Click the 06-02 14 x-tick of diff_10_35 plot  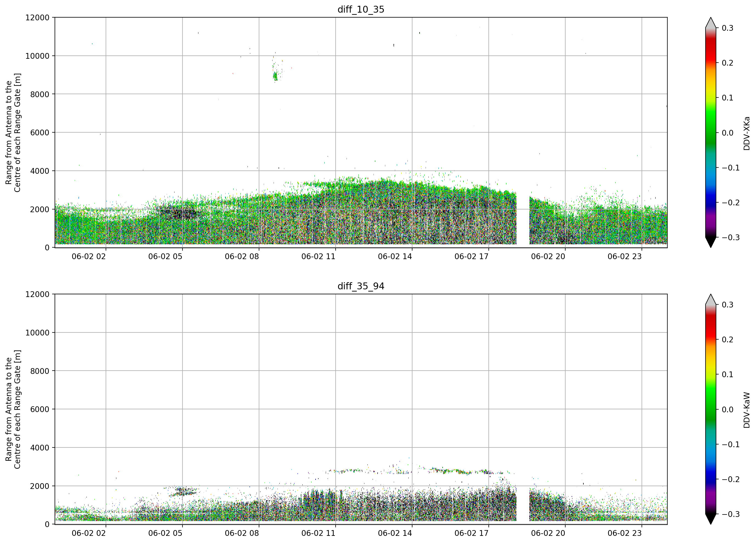[395, 256]
